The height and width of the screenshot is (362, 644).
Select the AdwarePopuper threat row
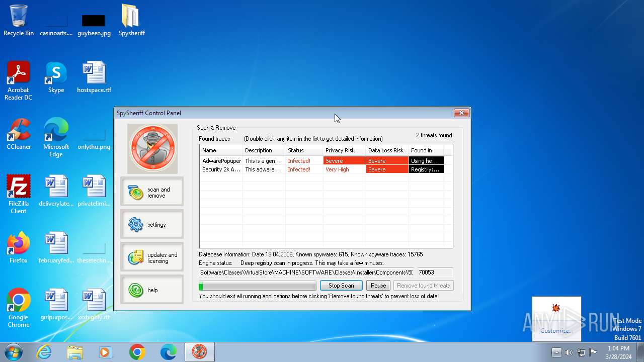click(x=322, y=161)
